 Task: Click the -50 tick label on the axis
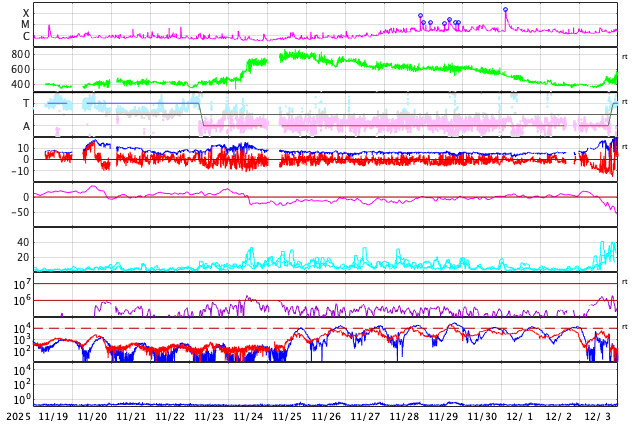point(20,212)
